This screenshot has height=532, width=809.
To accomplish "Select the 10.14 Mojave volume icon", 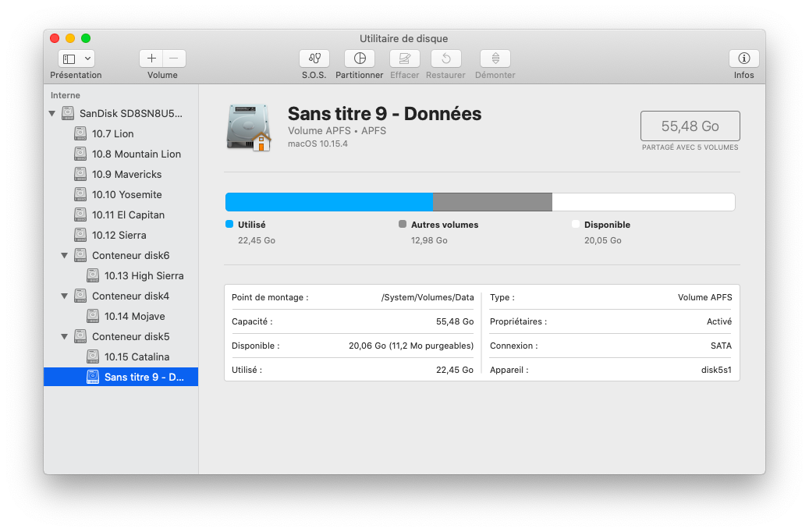I will [92, 316].
